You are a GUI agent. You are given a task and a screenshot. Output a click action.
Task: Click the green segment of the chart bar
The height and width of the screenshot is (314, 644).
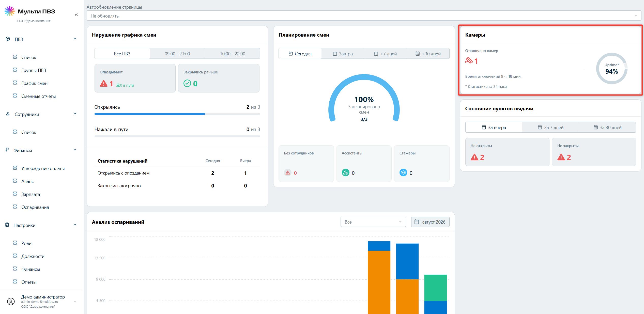[435, 288]
